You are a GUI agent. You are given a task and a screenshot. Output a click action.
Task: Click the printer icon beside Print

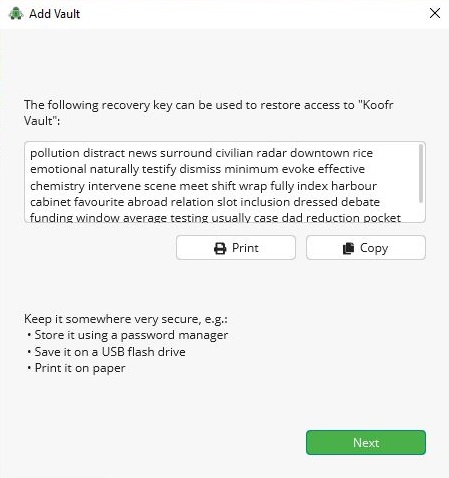(220, 248)
